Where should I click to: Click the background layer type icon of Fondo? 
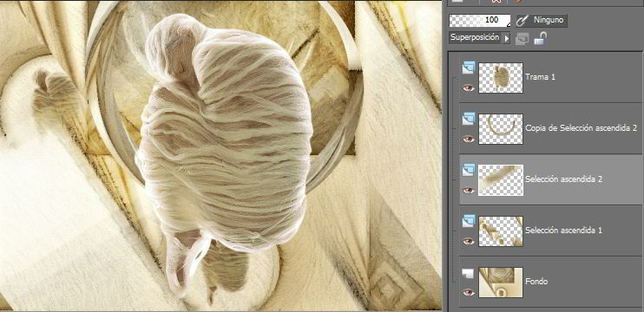click(x=468, y=273)
